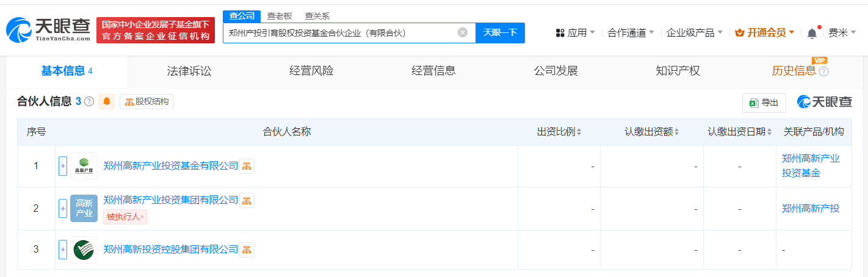This screenshot has height=277, width=868.
Task: Sort table by 认缴出资额 column
Action: coord(651,132)
